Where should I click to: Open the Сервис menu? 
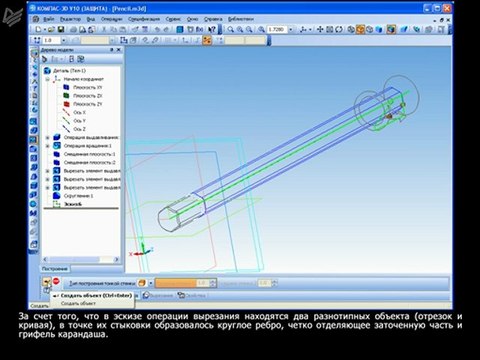click(173, 19)
